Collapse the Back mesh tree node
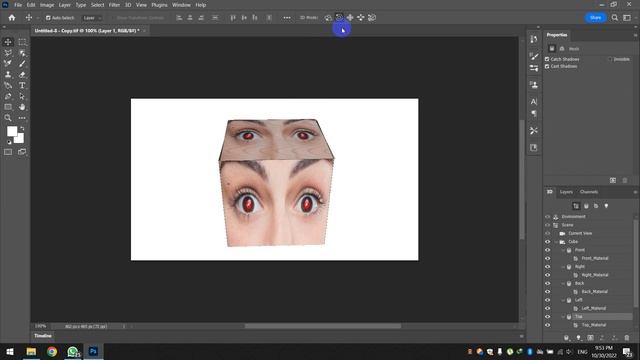 point(563,283)
